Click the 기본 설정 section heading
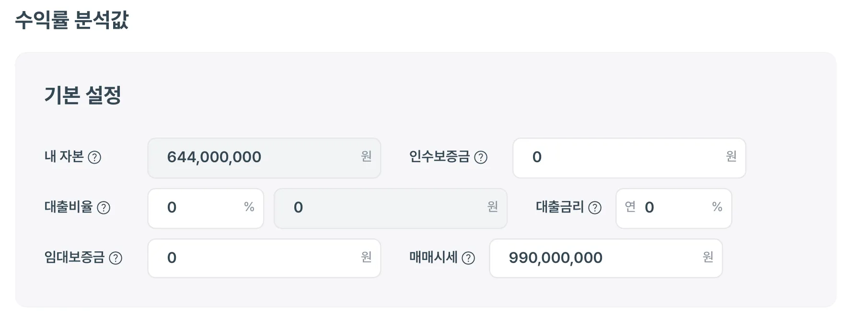Viewport: 868px width, 320px height. [82, 95]
